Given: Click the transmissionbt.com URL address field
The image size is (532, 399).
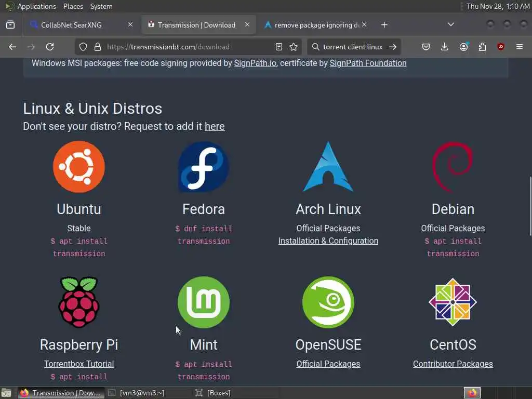Looking at the screenshot, I should (x=188, y=47).
